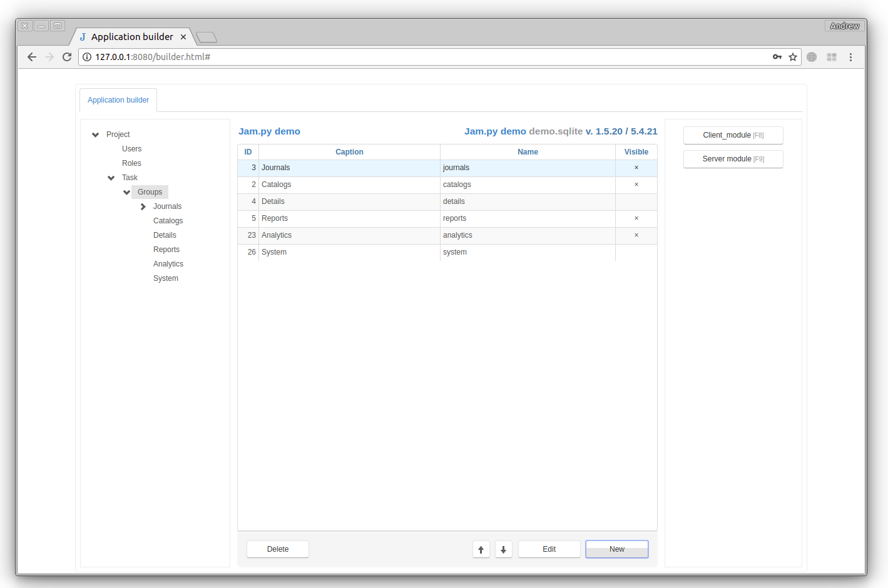Select the Application builder browser tab
The width and height of the screenshot is (888, 588).
click(x=132, y=37)
